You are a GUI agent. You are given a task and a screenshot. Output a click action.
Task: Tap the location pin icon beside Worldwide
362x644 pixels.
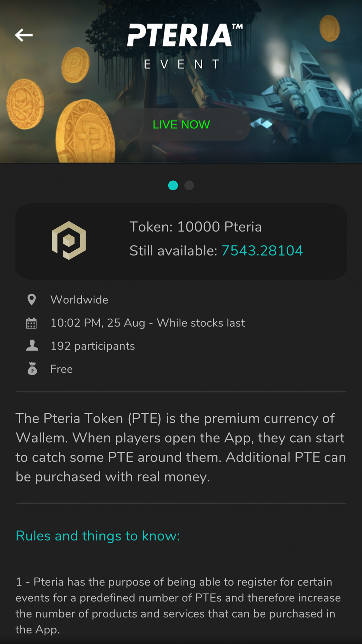click(31, 300)
